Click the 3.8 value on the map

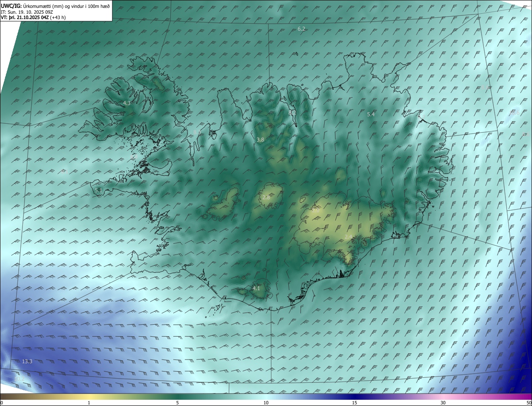(260, 140)
